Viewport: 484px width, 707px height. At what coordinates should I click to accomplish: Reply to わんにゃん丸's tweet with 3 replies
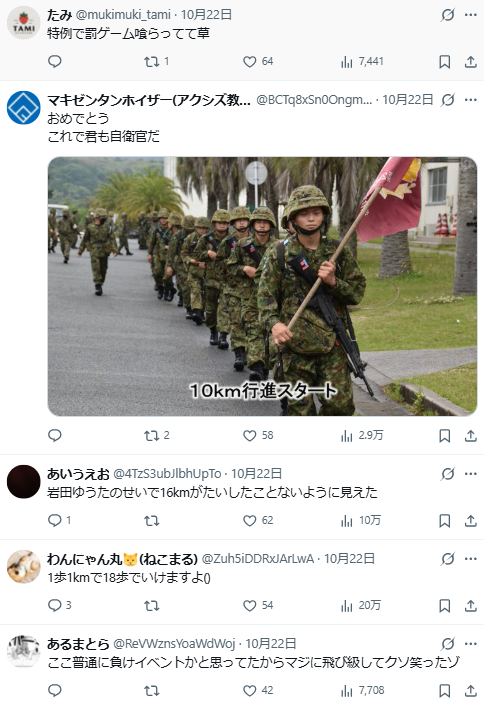(60, 606)
